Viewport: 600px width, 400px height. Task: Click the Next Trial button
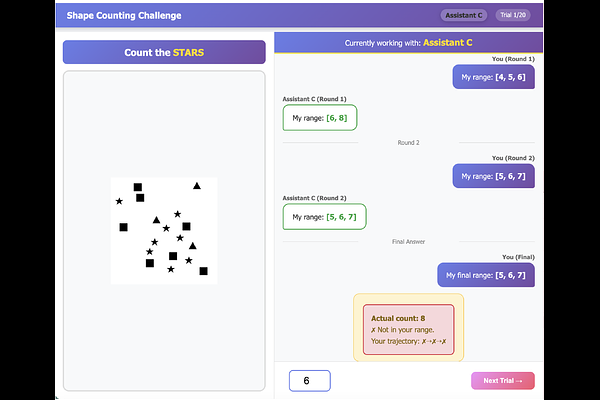[502, 380]
